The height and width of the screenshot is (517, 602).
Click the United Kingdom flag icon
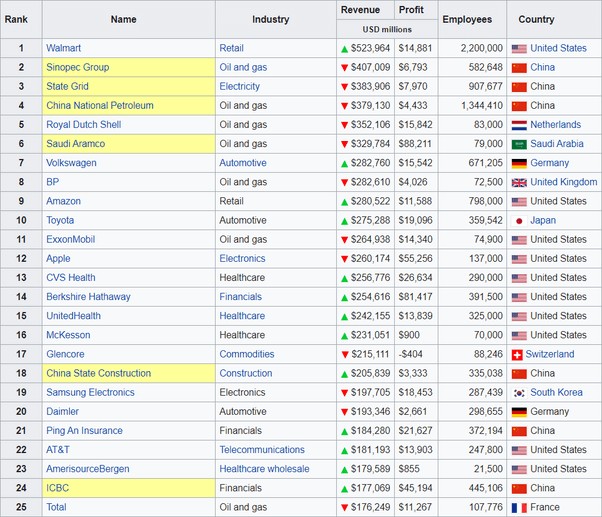(519, 183)
